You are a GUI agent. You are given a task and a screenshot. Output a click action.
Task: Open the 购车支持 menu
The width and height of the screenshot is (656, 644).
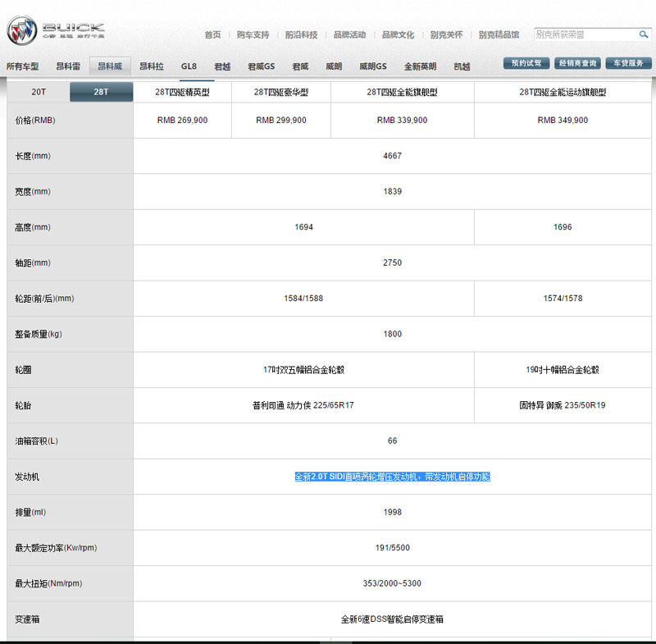coord(253,34)
